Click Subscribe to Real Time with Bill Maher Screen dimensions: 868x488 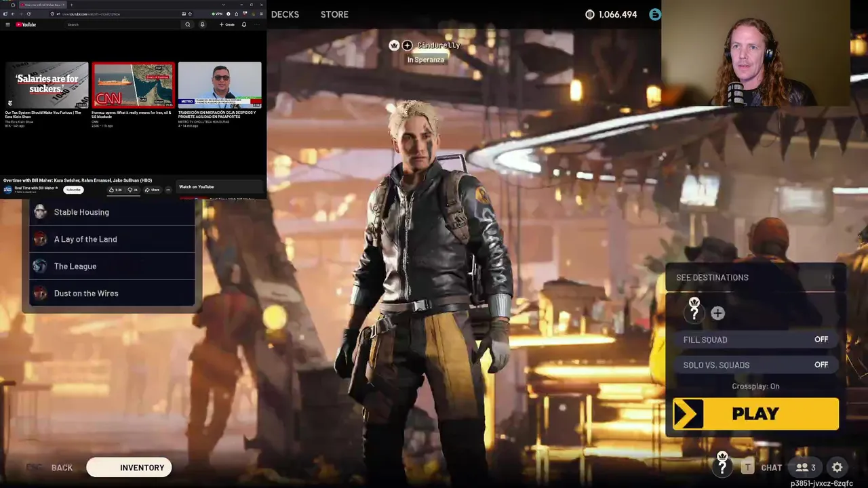pos(73,190)
